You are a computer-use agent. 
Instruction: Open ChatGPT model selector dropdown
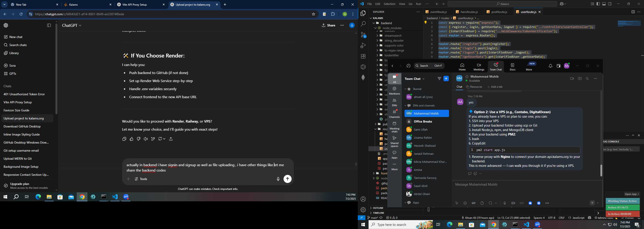pos(72,25)
